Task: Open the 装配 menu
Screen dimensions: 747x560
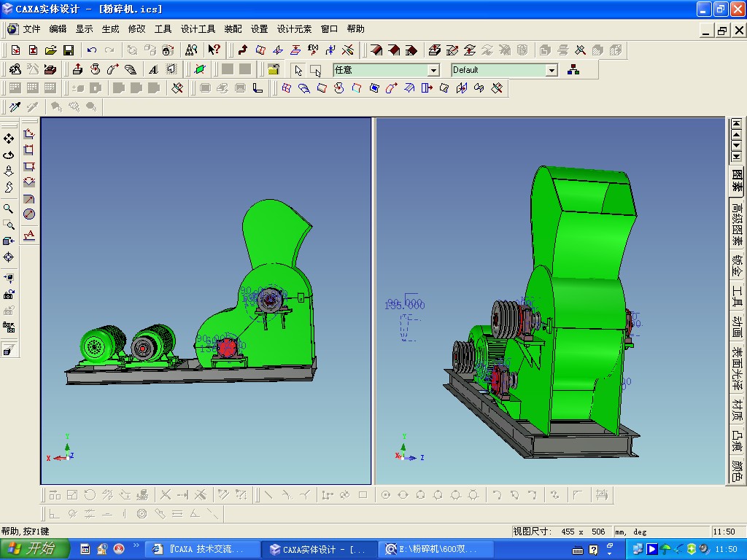Action: click(233, 29)
